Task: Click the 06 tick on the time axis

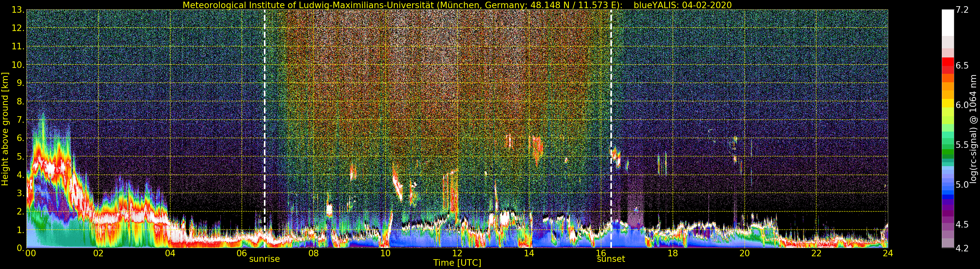Action: click(x=242, y=253)
